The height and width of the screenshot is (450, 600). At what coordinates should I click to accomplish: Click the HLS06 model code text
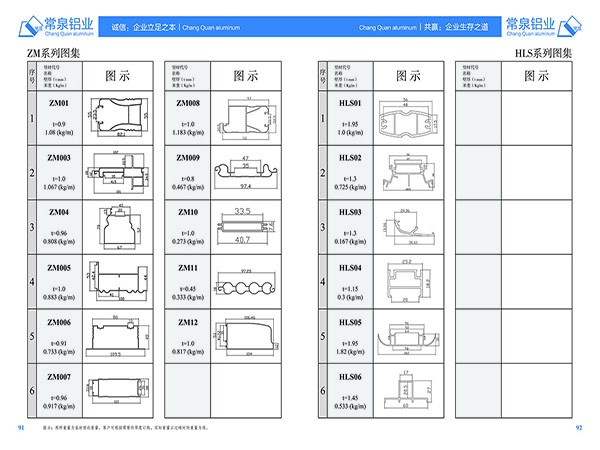pyautogui.click(x=350, y=377)
